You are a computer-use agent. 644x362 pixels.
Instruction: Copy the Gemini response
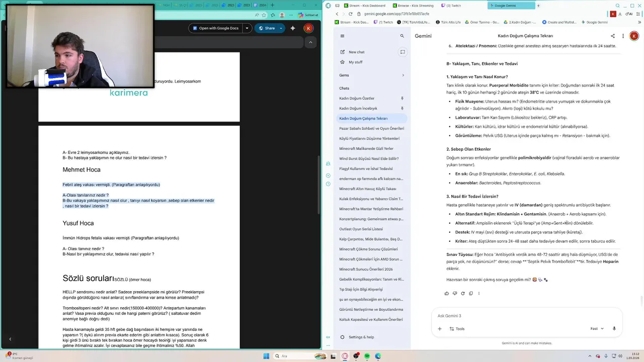[x=471, y=293]
